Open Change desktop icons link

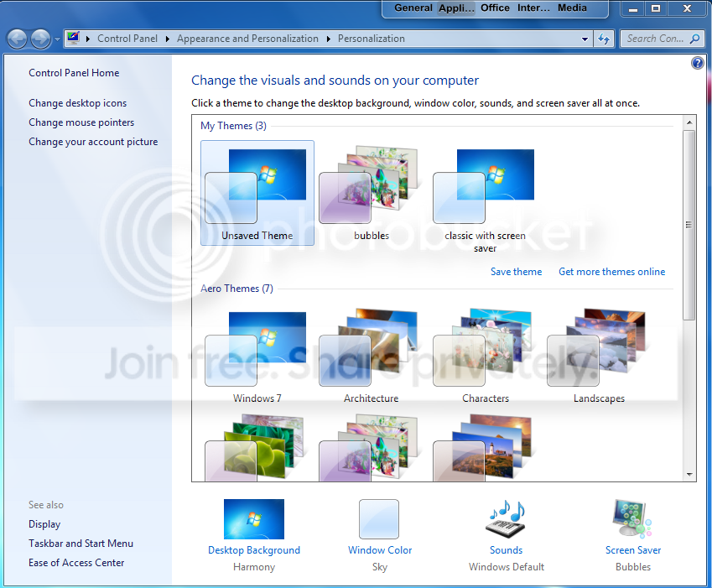click(78, 103)
